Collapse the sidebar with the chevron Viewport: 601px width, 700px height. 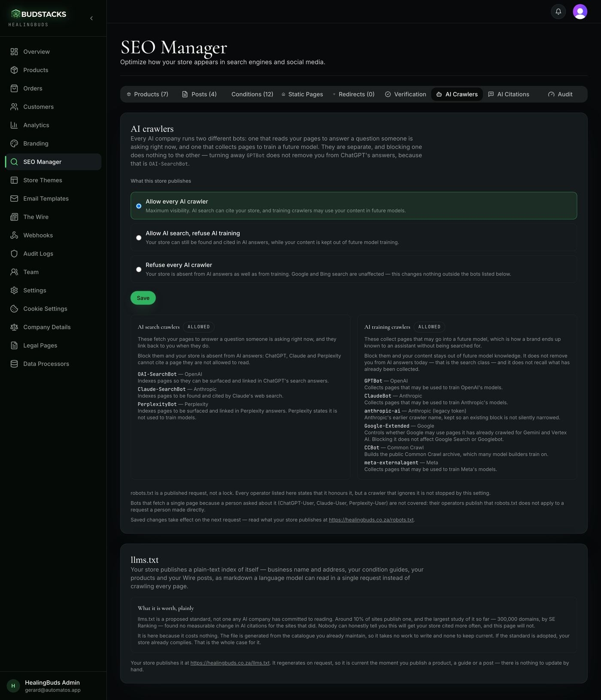pos(91,18)
